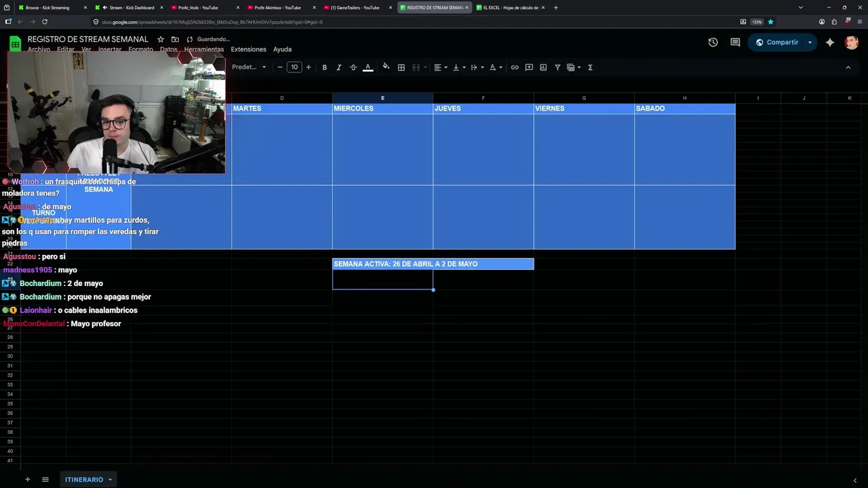Click the browser URL address bar
Screen dimensions: 868x488
(414, 22)
